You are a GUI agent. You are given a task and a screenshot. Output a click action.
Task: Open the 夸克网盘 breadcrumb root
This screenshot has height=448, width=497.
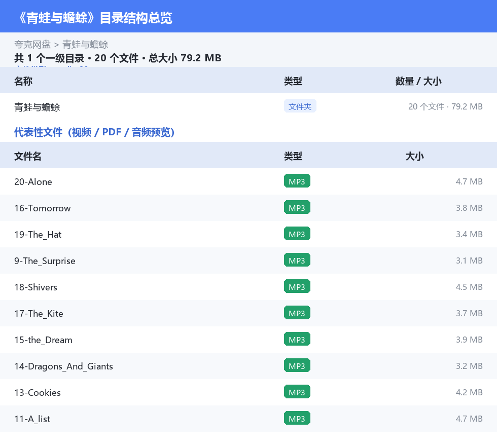pos(32,45)
